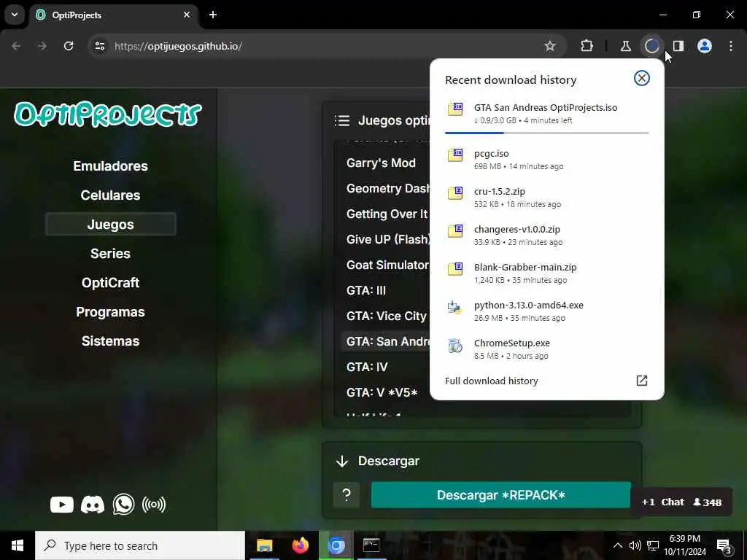Select GTA: IV in game list
The height and width of the screenshot is (560, 747).
click(368, 367)
